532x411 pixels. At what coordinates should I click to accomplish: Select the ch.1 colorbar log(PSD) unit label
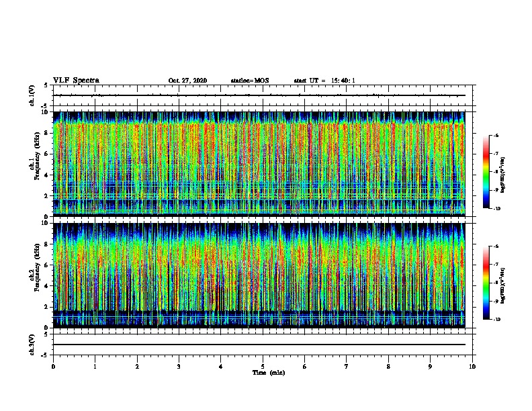click(x=502, y=175)
